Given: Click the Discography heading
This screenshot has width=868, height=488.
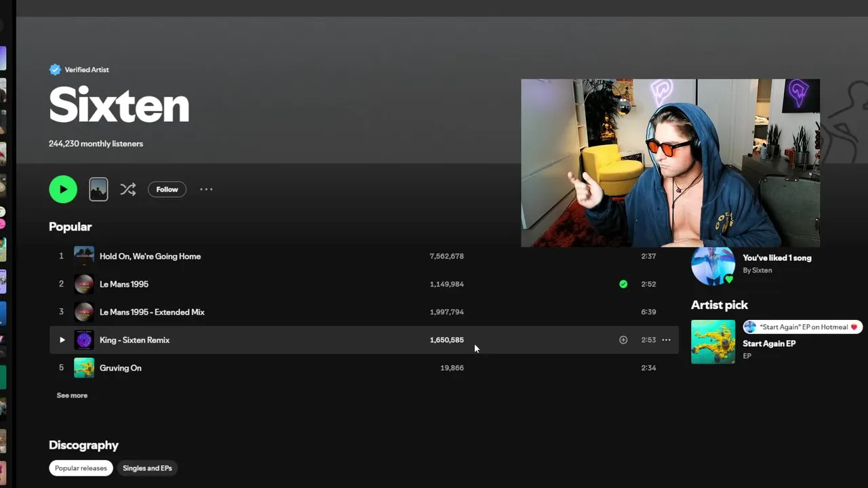Looking at the screenshot, I should 83,445.
